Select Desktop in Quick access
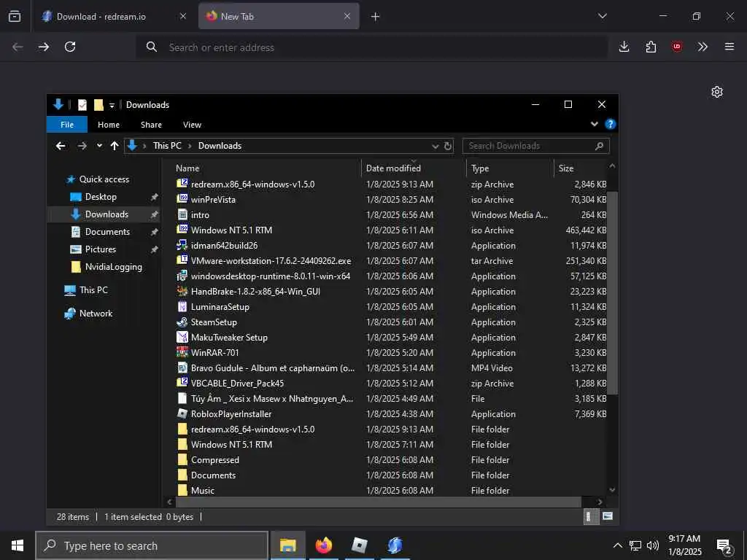 coord(100,197)
